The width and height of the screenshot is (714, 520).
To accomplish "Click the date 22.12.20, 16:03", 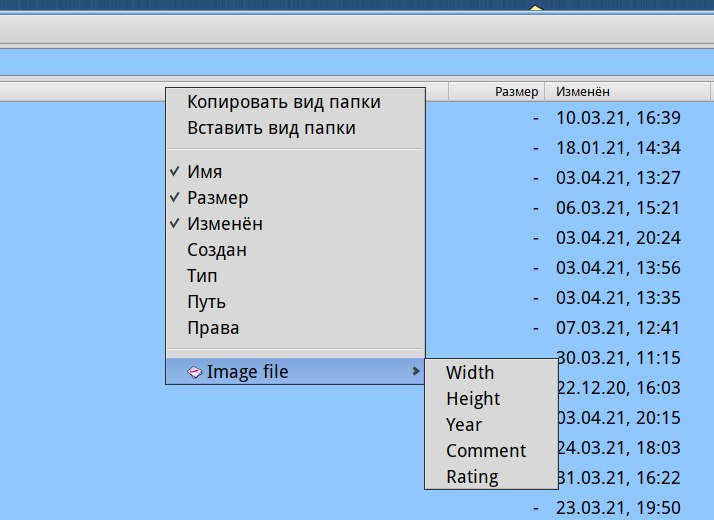I will (x=619, y=388).
